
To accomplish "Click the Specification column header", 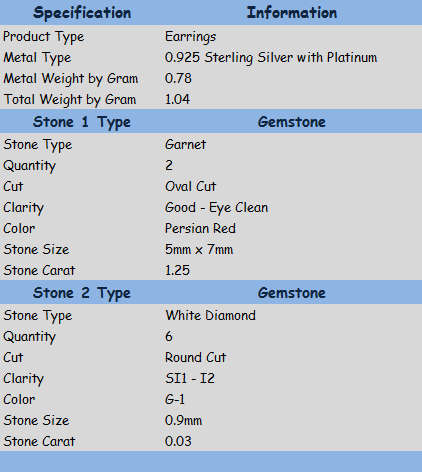I will (x=82, y=13).
